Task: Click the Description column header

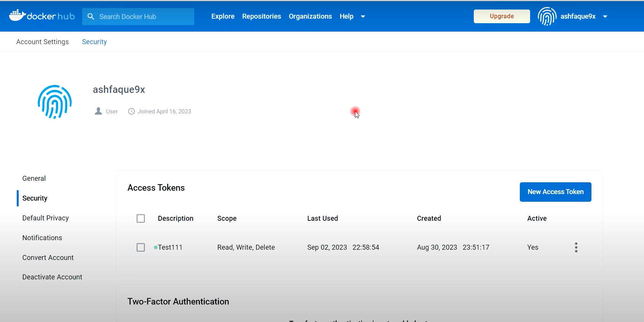Action: (176, 218)
